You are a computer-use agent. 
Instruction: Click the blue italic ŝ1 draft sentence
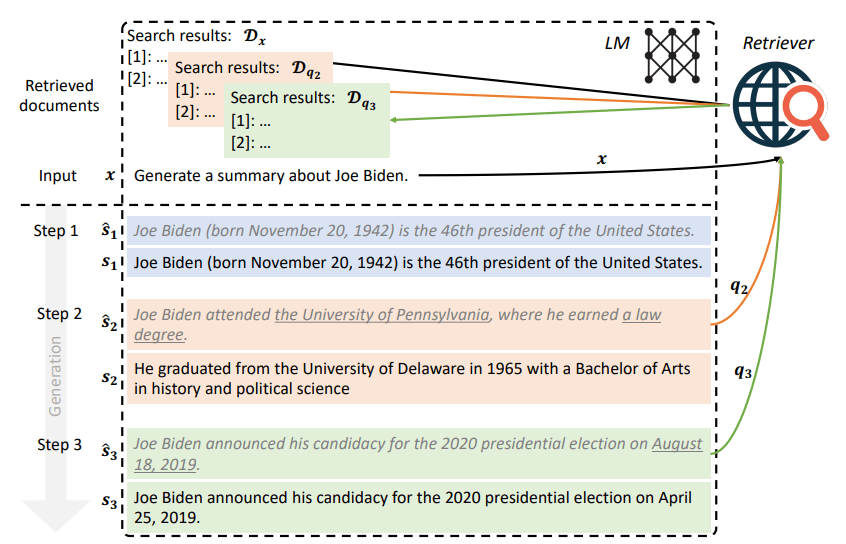pos(414,231)
